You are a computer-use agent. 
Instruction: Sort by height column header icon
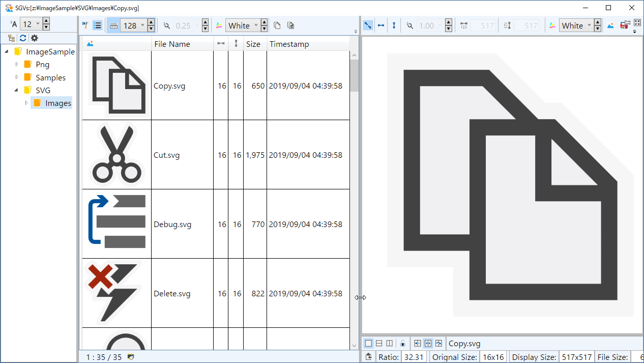[236, 44]
